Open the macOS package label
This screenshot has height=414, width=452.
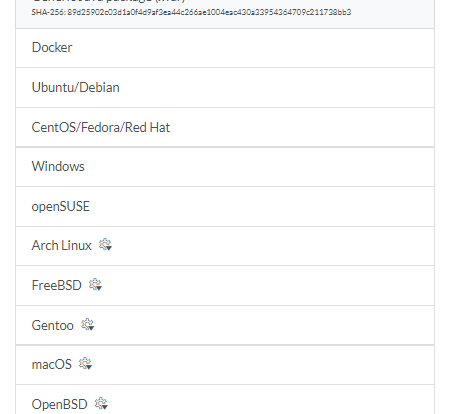[51, 364]
